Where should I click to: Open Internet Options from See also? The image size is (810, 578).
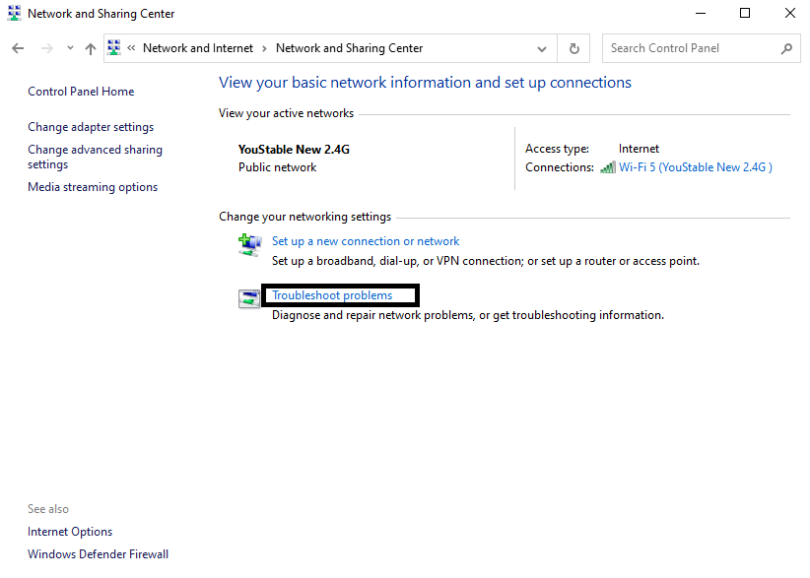[x=70, y=531]
